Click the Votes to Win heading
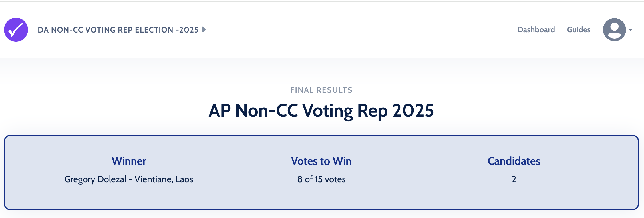The image size is (644, 218). pyautogui.click(x=321, y=161)
